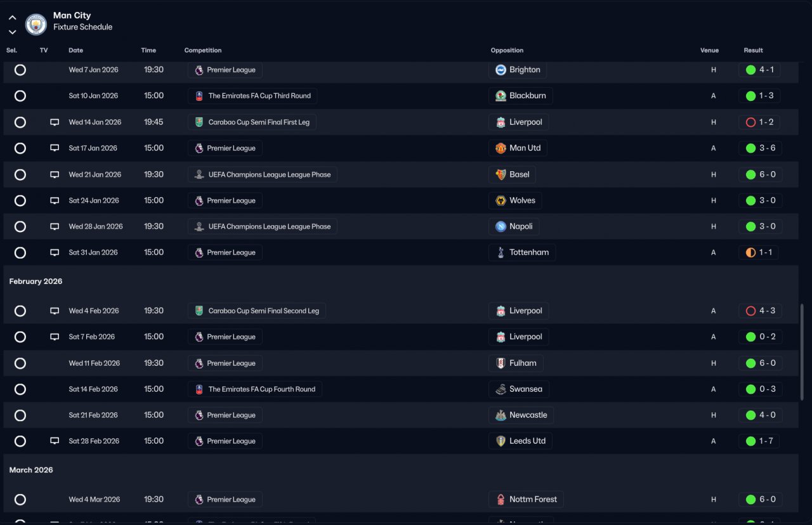Click the FA Cup logo in Third Round row
The width and height of the screenshot is (812, 525).
[x=199, y=96]
